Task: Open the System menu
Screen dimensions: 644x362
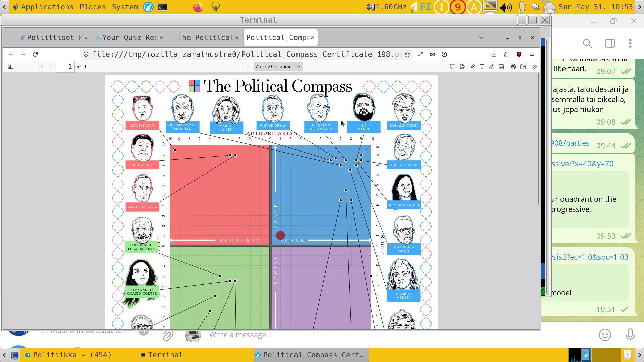Action: pyautogui.click(x=125, y=7)
